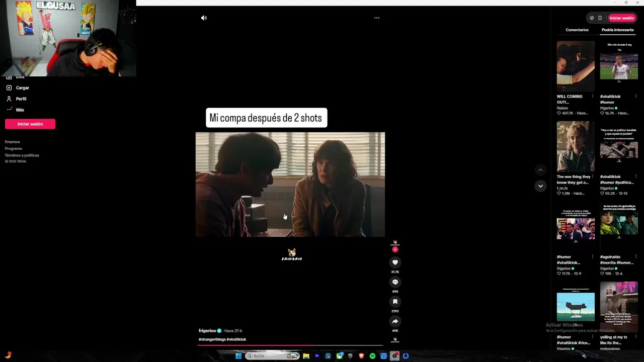
Task: Open Adobe Premiere Pro from taskbar
Action: click(x=317, y=356)
